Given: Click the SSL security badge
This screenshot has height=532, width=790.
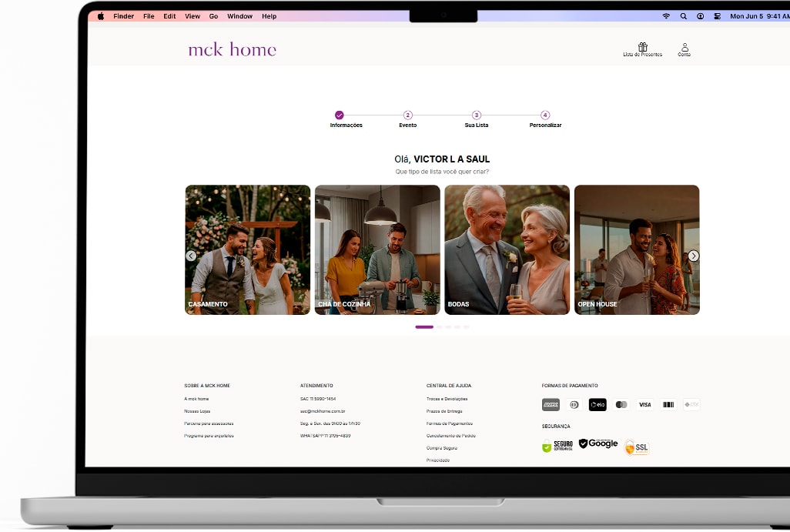Looking at the screenshot, I should (x=637, y=447).
